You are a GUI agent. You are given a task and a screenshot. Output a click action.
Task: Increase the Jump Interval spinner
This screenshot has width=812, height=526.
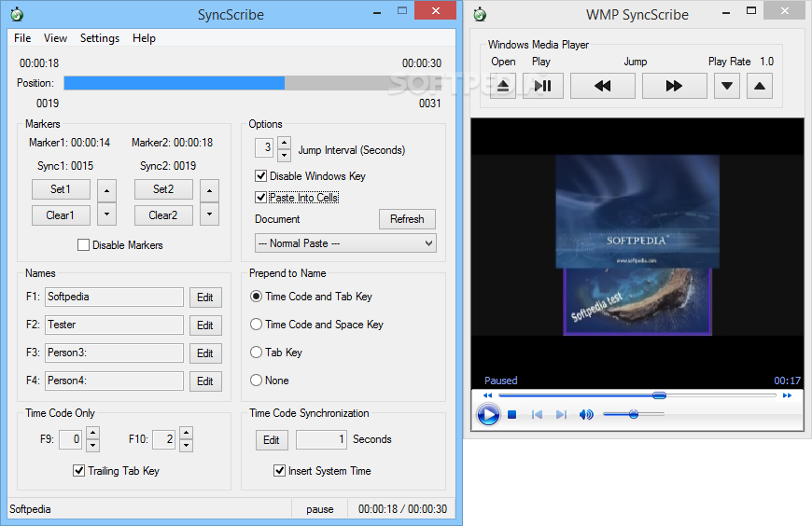pyautogui.click(x=284, y=143)
